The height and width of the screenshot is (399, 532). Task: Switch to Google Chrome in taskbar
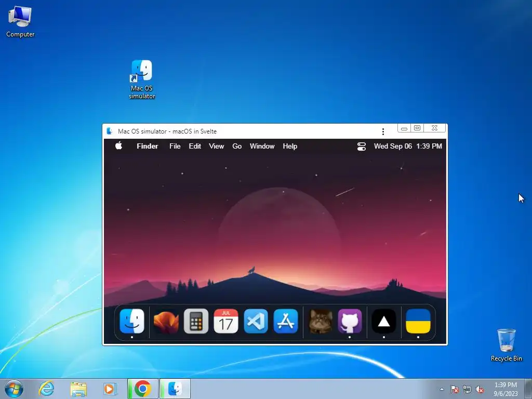point(142,389)
